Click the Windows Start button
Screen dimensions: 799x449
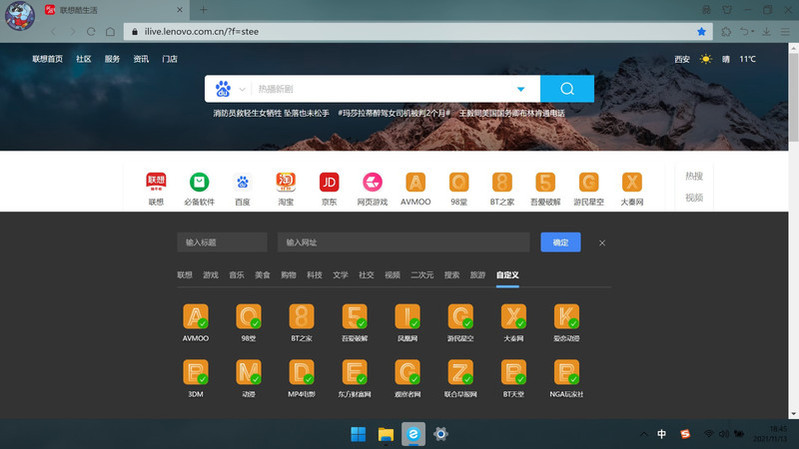[x=358, y=434]
